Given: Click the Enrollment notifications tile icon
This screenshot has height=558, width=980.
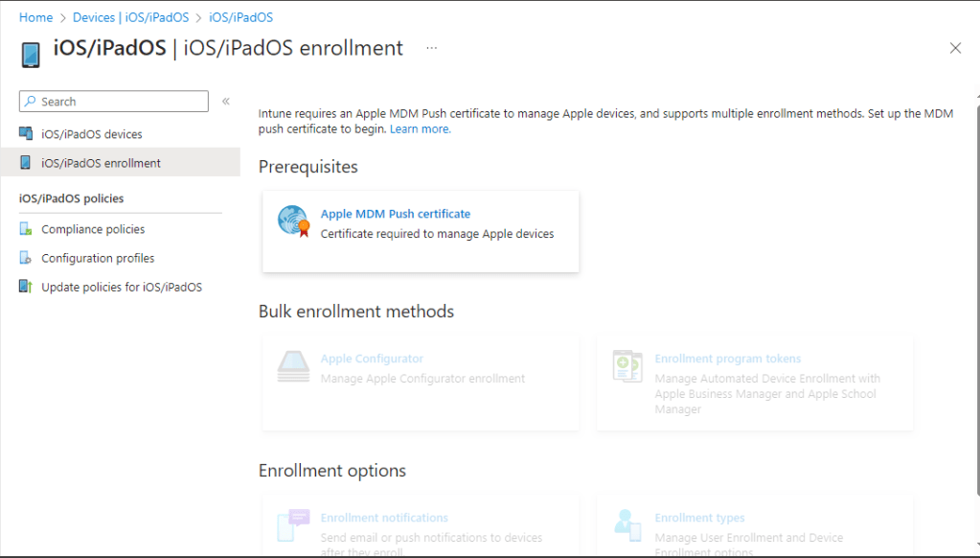Looking at the screenshot, I should pos(293,525).
